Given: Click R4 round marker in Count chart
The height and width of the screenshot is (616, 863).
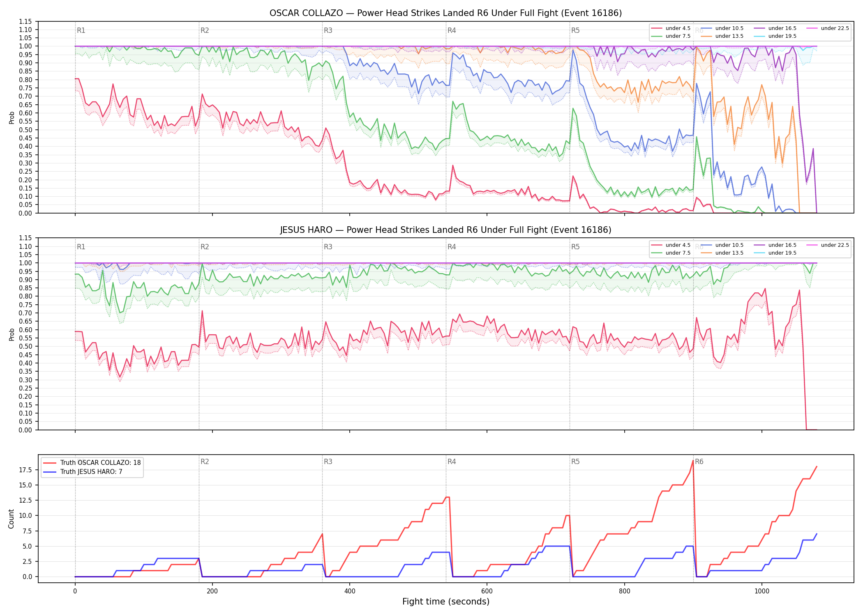Looking at the screenshot, I should click(452, 462).
